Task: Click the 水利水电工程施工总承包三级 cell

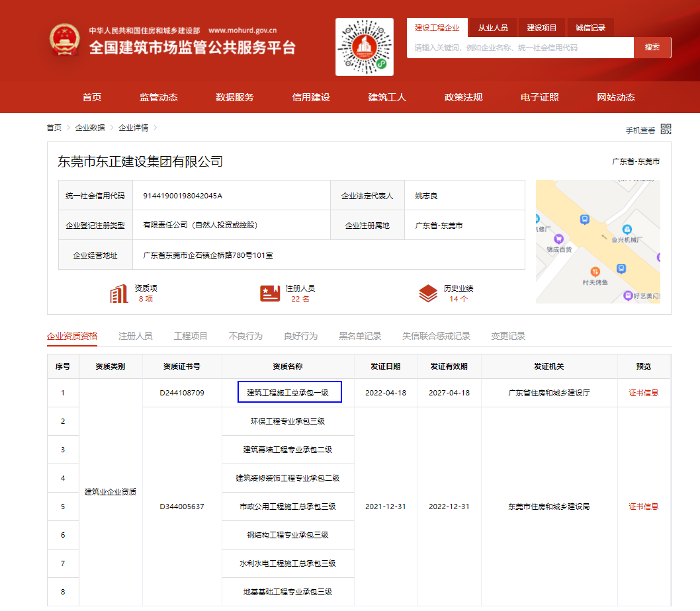Action: [x=288, y=563]
